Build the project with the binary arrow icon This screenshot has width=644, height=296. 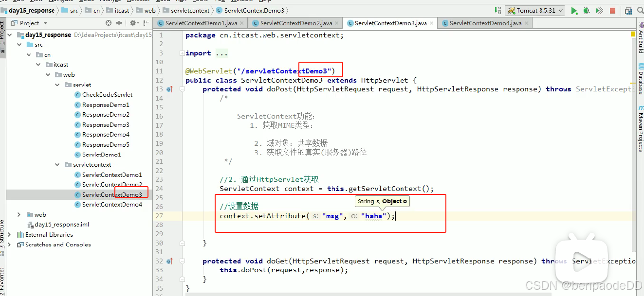[x=498, y=10]
